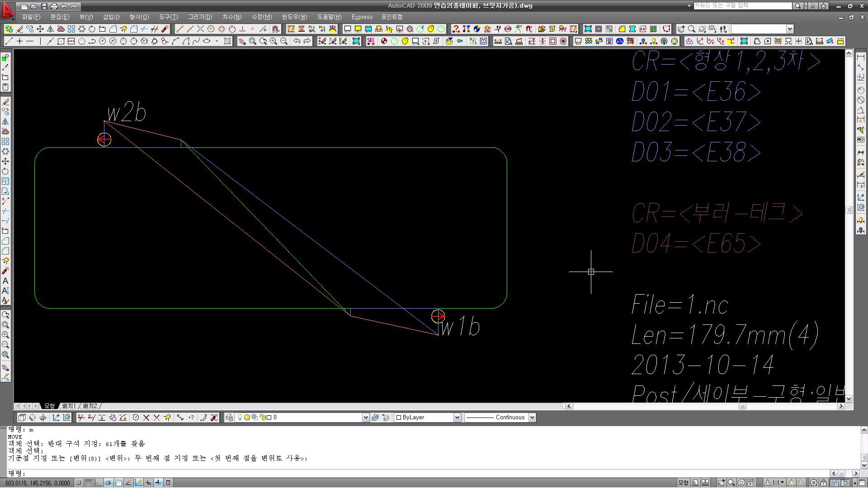
Task: Click the Undo arrow in second toolbar row
Action: (x=297, y=41)
